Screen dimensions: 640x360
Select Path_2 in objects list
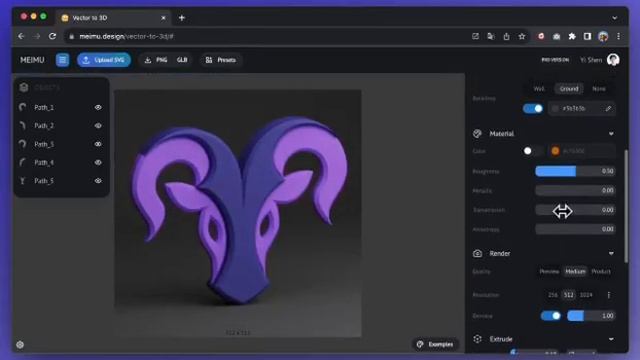click(61, 126)
